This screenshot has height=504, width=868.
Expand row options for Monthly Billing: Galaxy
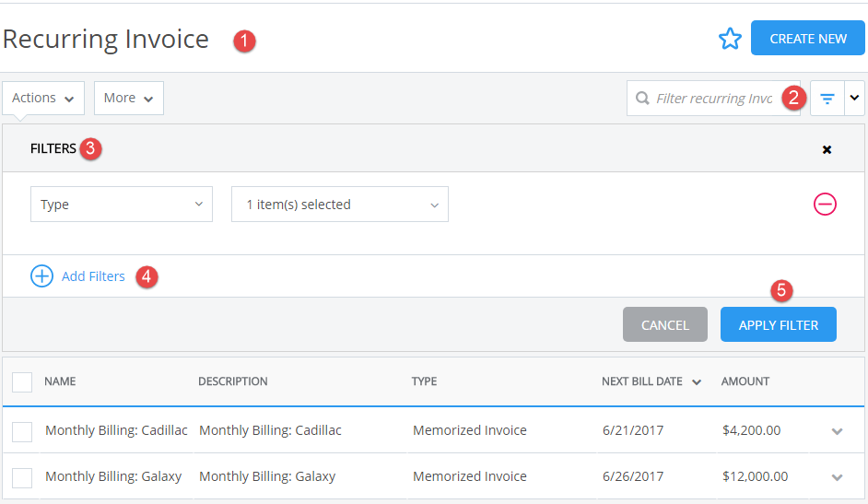pyautogui.click(x=837, y=477)
